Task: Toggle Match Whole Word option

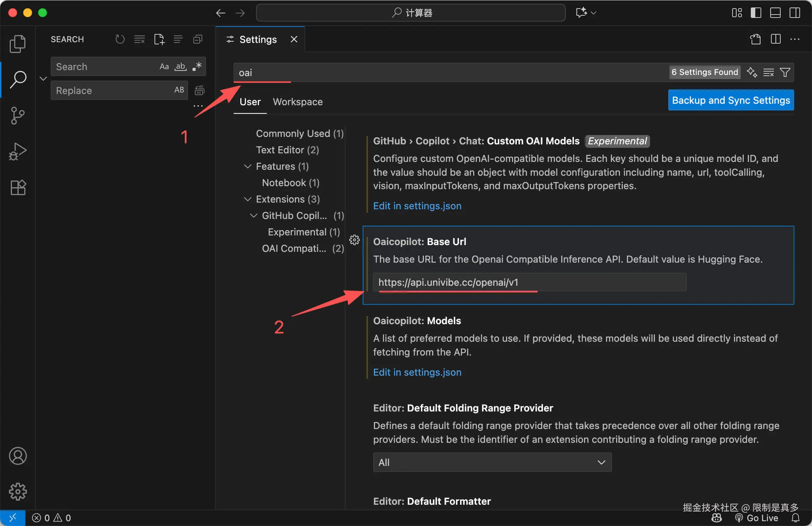Action: click(x=181, y=67)
